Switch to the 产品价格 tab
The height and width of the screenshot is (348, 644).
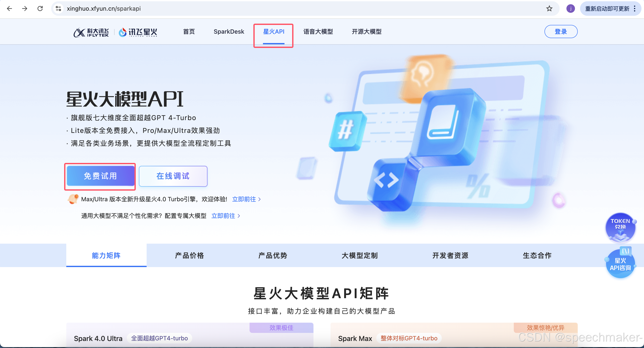(189, 255)
